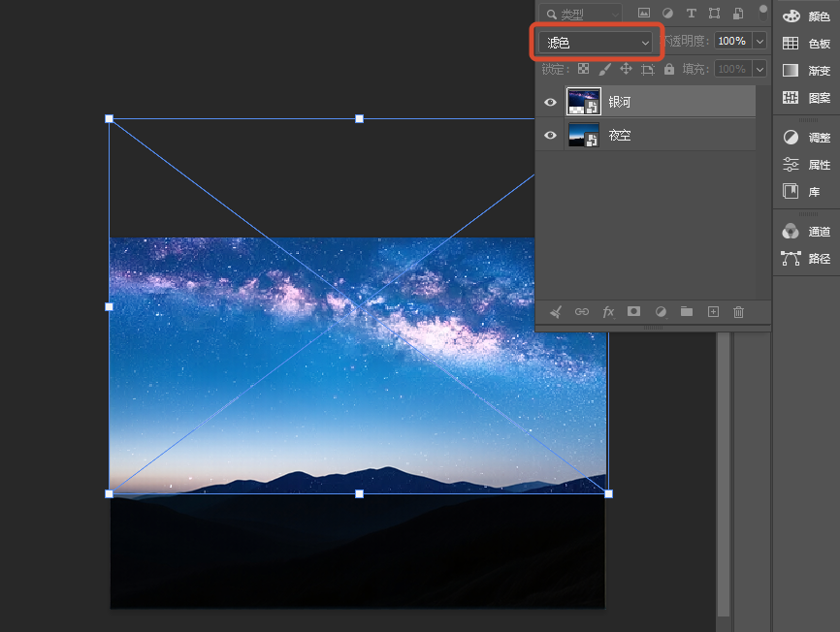Create a new layer
Viewport: 840px width, 632px height.
(713, 312)
